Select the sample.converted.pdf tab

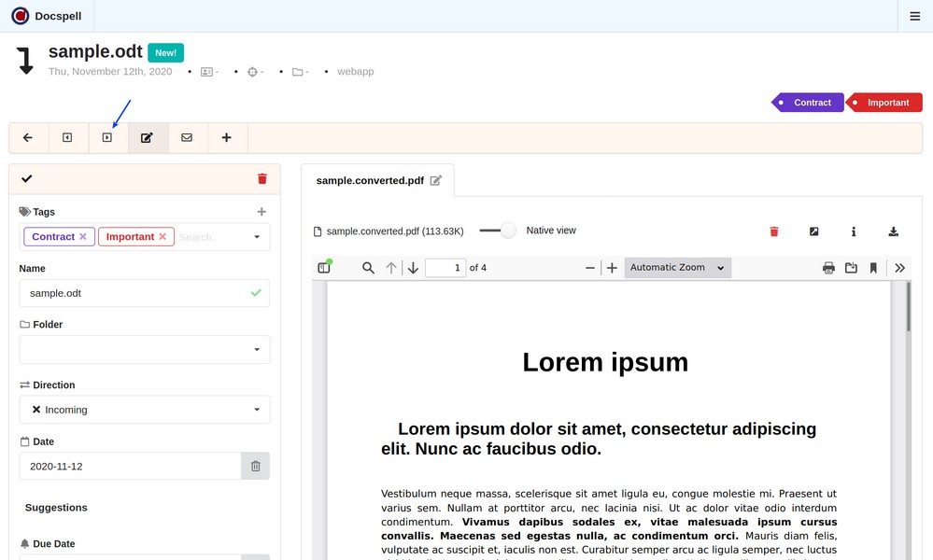pos(370,180)
